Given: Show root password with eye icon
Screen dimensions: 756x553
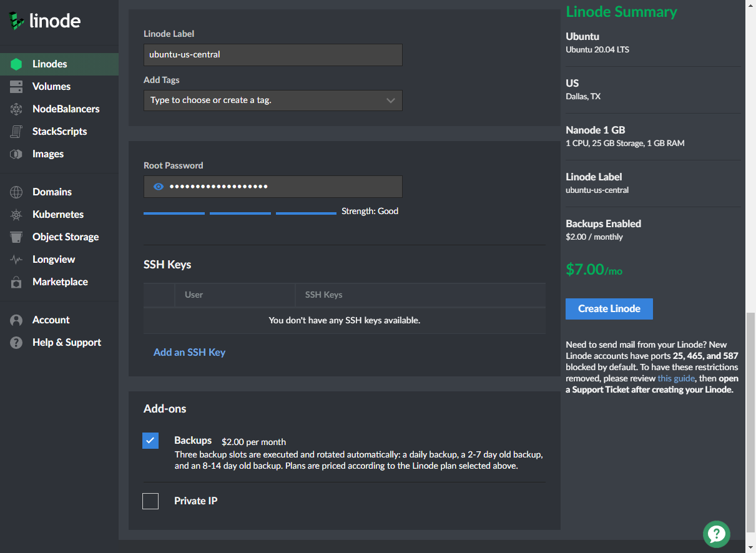Looking at the screenshot, I should [x=159, y=187].
